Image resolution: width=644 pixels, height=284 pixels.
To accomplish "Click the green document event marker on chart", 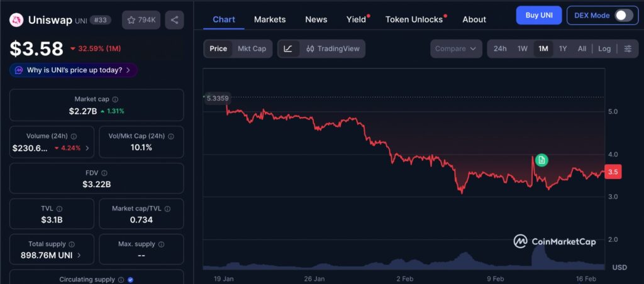I will pyautogui.click(x=541, y=160).
